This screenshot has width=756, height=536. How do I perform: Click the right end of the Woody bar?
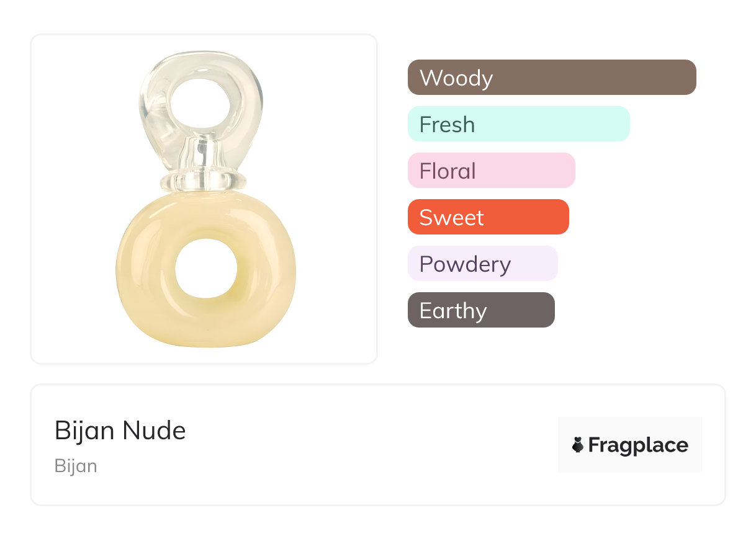pos(688,78)
